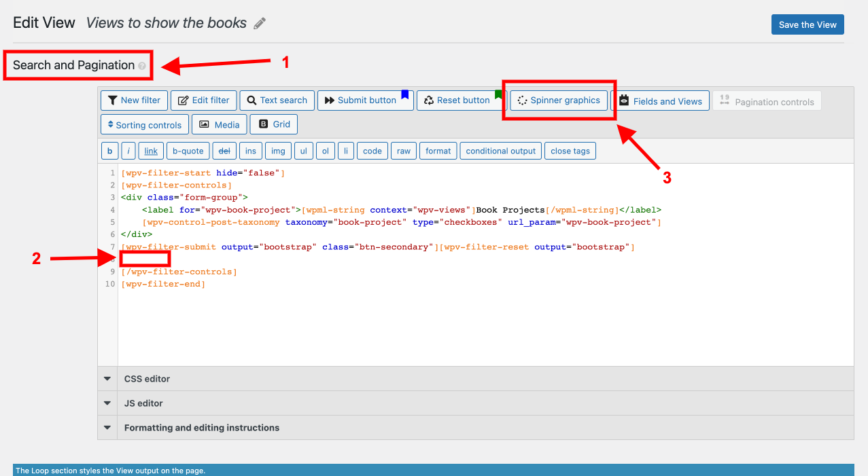The width and height of the screenshot is (868, 476).
Task: Insert ul list tag
Action: click(x=304, y=151)
